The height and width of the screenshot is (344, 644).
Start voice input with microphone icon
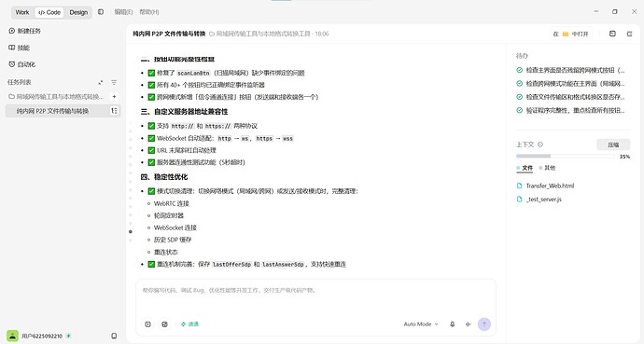[452, 324]
